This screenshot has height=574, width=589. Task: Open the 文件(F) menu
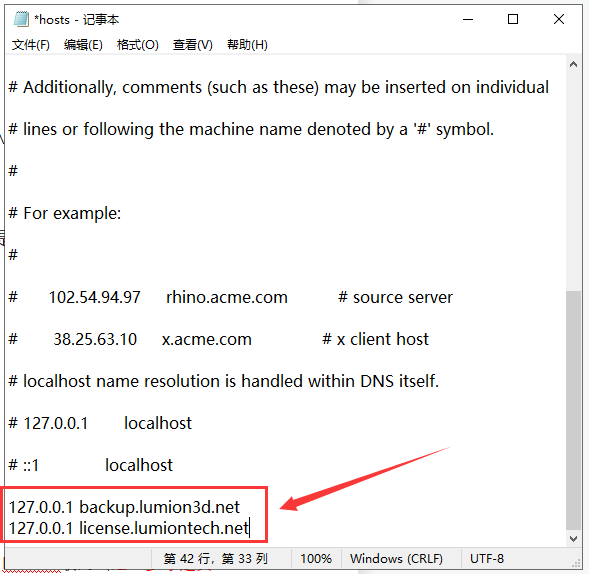pyautogui.click(x=30, y=45)
